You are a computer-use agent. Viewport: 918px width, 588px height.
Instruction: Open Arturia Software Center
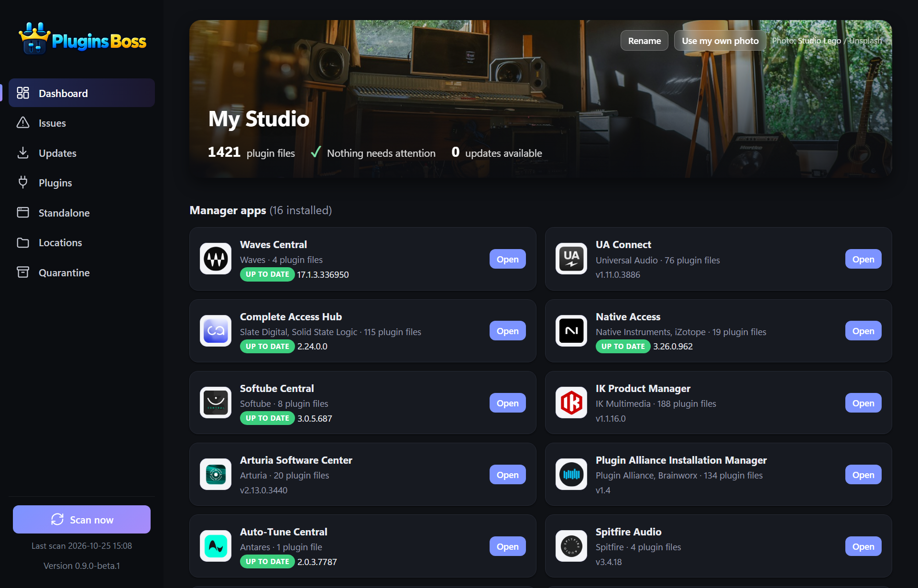coord(507,475)
